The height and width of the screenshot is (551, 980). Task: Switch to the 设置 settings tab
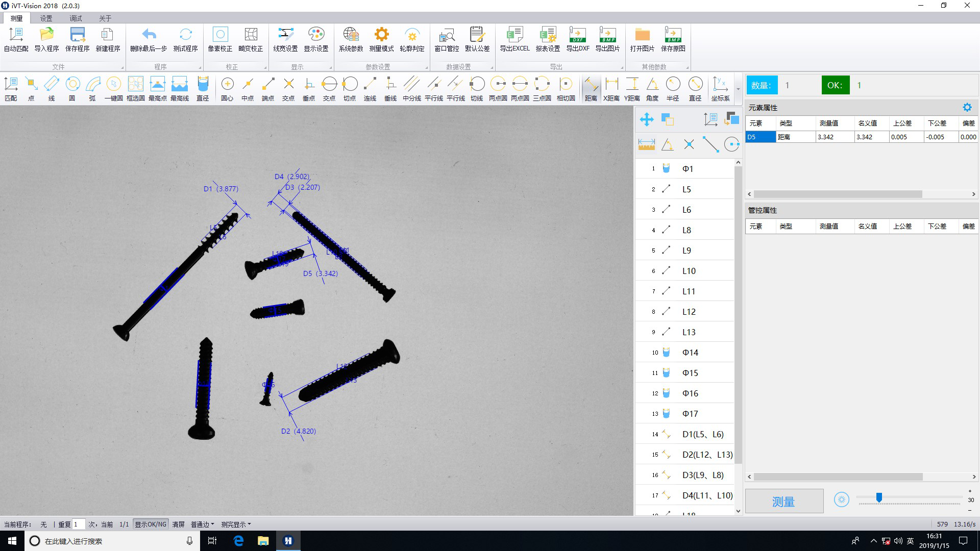click(x=46, y=18)
